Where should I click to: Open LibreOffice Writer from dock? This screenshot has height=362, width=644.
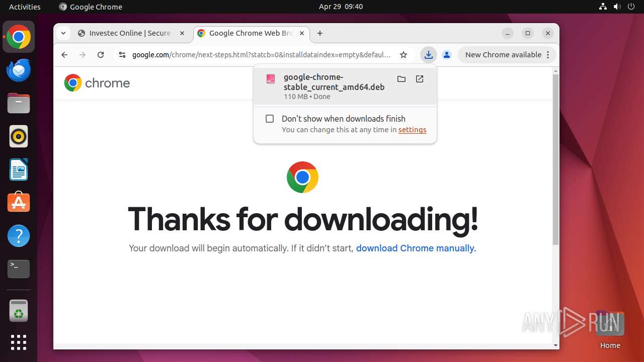[19, 169]
